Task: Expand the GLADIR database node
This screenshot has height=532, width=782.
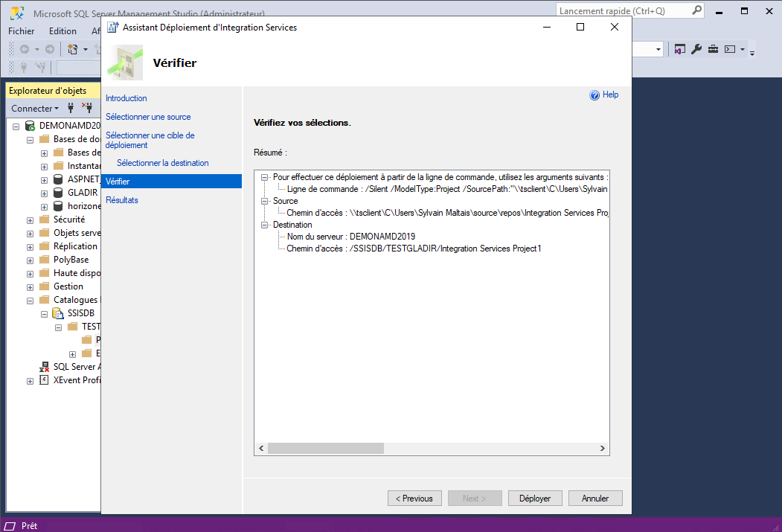Action: [x=44, y=193]
